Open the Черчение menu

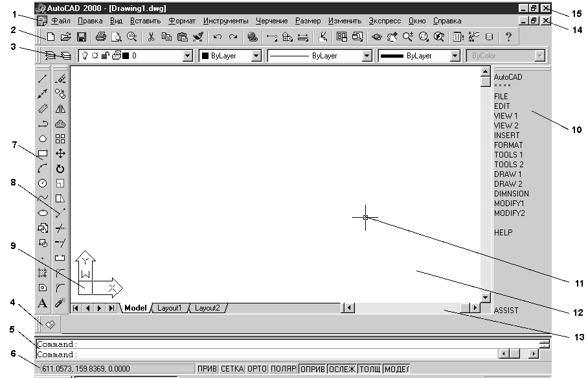[271, 21]
